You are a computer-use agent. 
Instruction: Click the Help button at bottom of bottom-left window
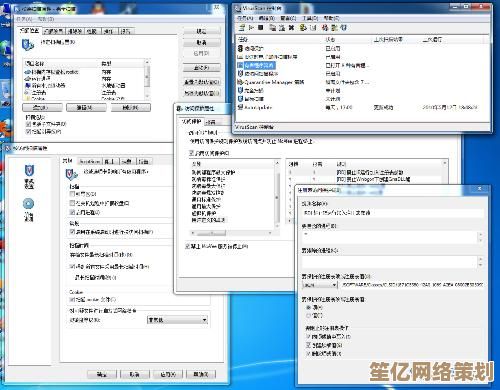click(x=201, y=374)
